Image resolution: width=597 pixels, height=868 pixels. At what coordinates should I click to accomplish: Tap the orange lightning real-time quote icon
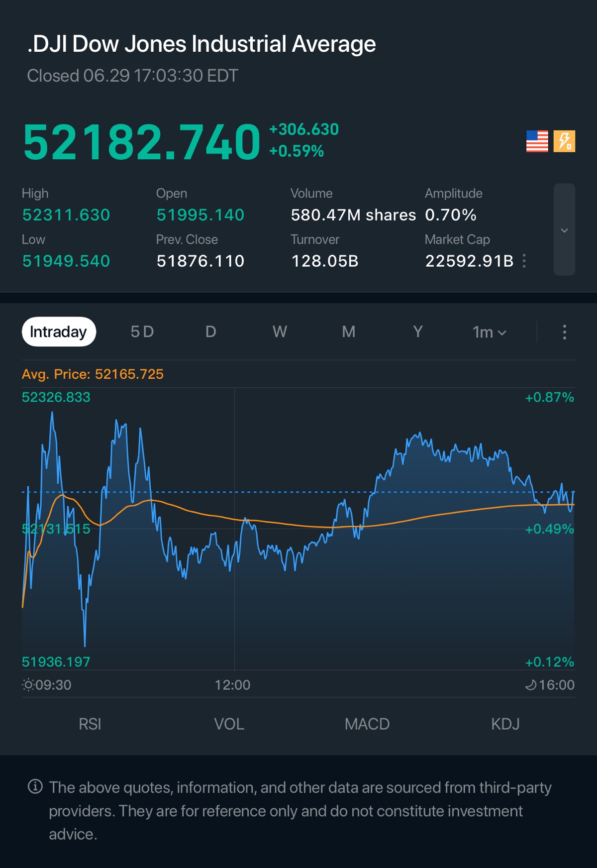tap(564, 141)
